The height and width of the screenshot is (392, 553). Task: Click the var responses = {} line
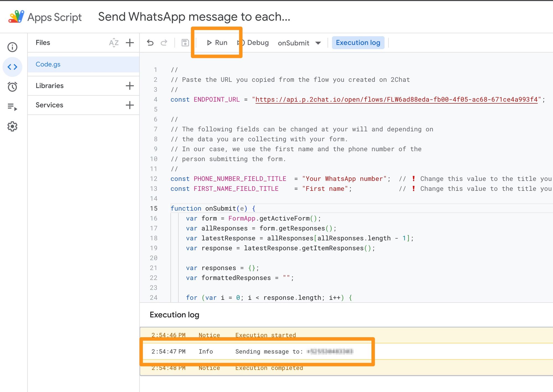(223, 268)
